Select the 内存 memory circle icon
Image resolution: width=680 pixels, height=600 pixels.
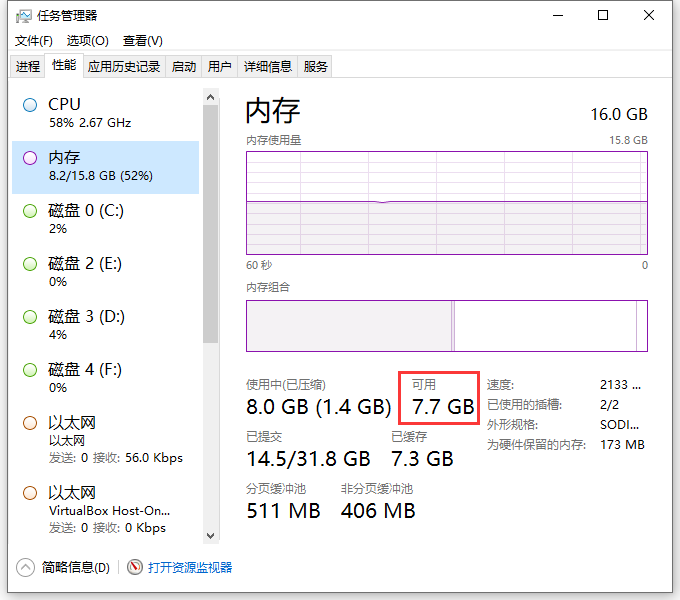click(30, 158)
